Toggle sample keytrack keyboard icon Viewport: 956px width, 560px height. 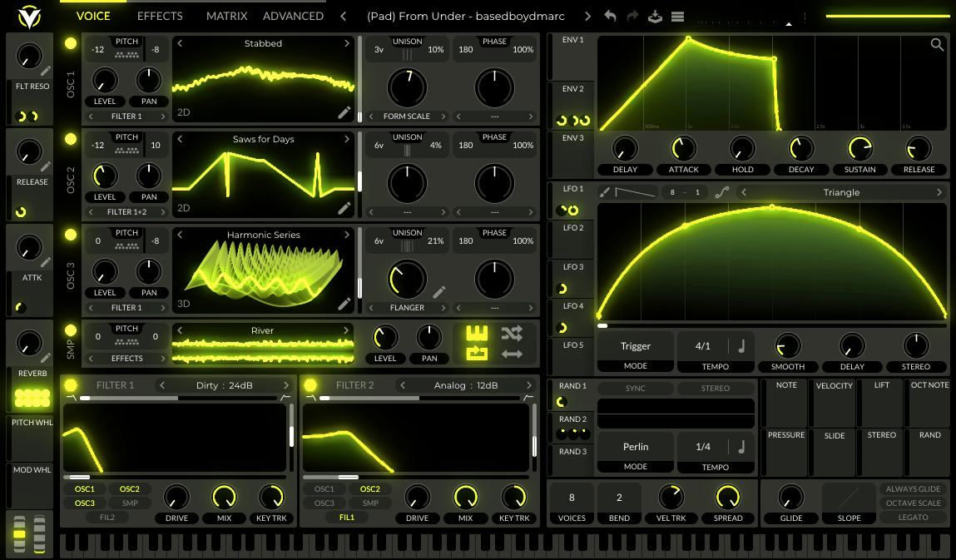[x=477, y=333]
